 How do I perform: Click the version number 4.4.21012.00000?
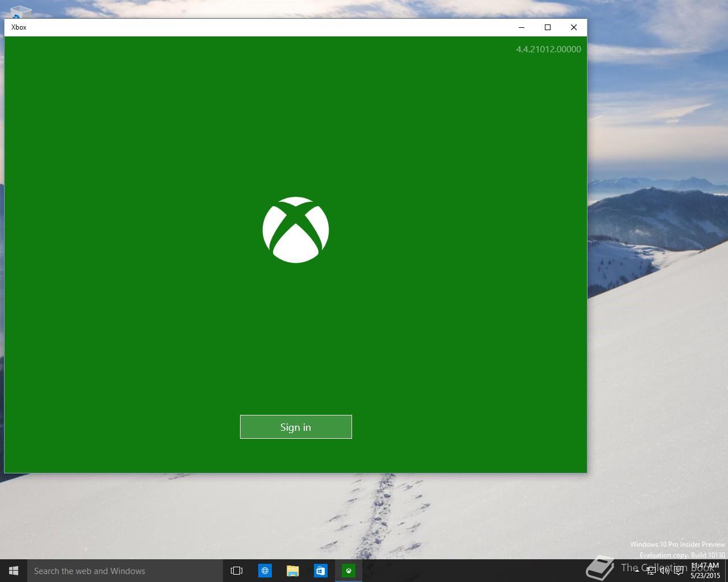click(x=548, y=49)
